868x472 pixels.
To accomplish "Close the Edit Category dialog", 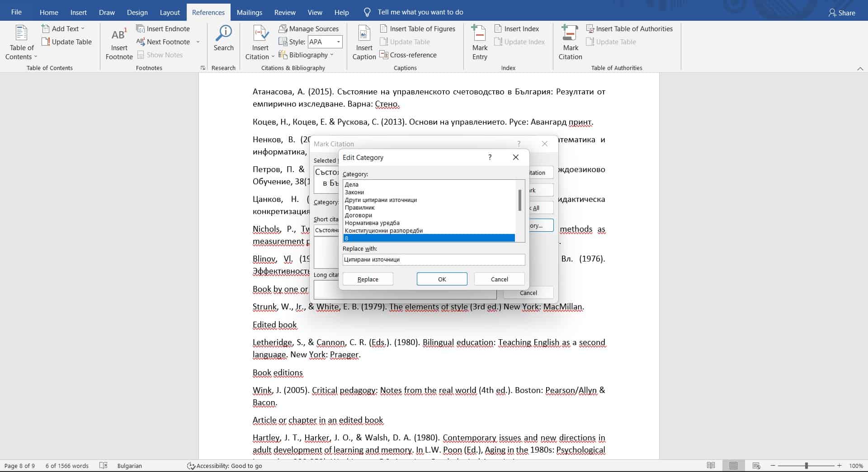I will 515,157.
